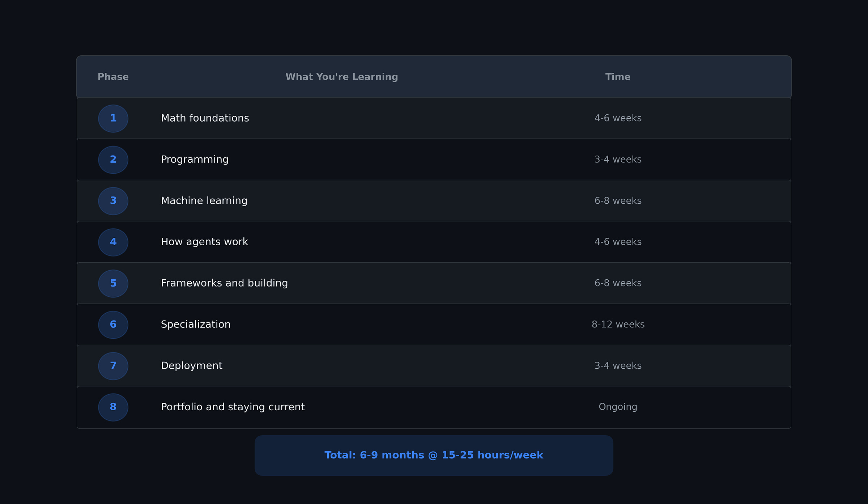Select Portfolio and staying current text
Viewport: 868px width, 504px height.
pyautogui.click(x=233, y=407)
